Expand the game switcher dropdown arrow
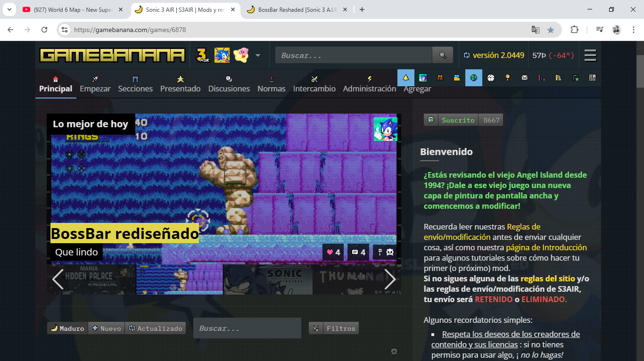 tap(258, 55)
